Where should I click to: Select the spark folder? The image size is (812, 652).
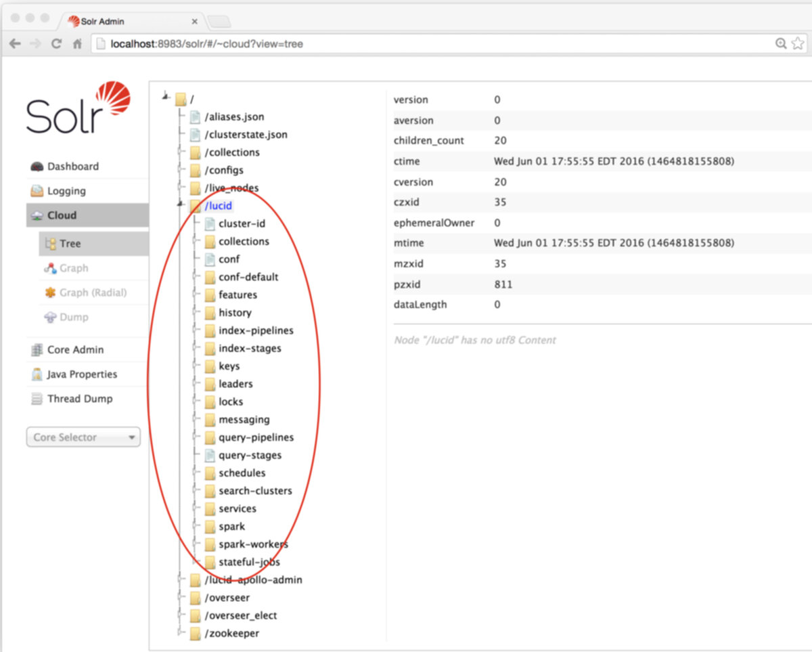pos(231,527)
